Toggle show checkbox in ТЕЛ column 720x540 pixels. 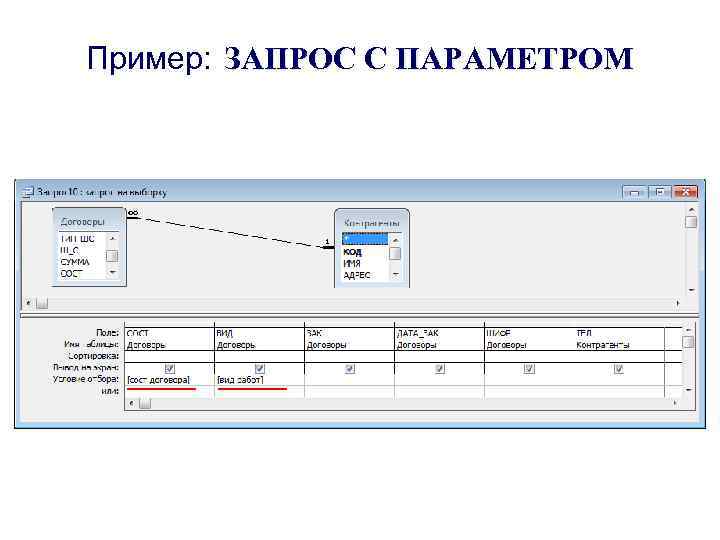tap(618, 369)
